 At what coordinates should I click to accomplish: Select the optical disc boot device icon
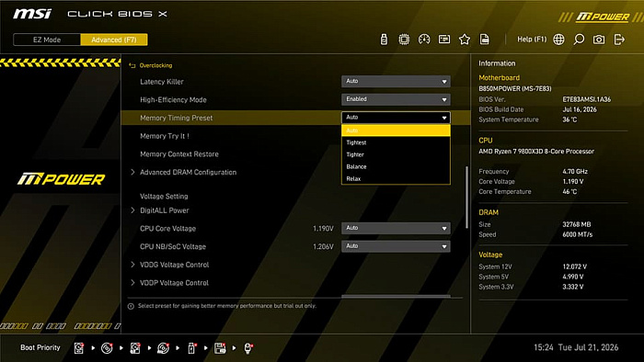[x=107, y=348]
